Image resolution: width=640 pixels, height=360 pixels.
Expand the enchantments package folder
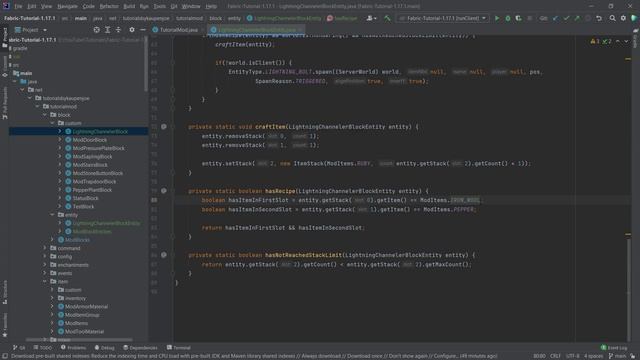click(45, 264)
